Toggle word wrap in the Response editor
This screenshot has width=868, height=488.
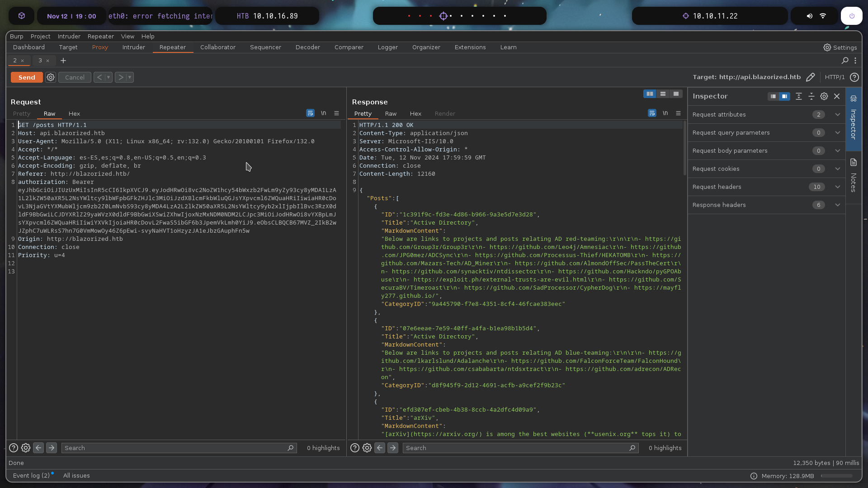point(652,113)
